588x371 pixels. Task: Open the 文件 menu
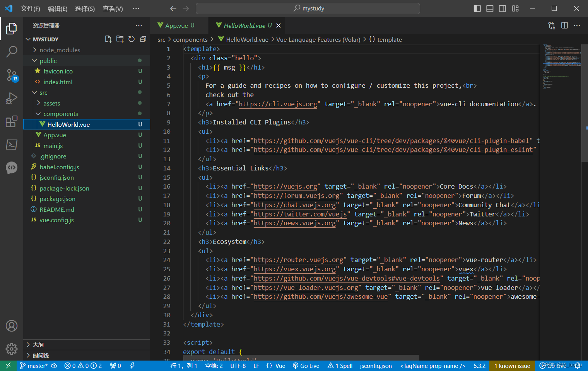[x=31, y=8]
